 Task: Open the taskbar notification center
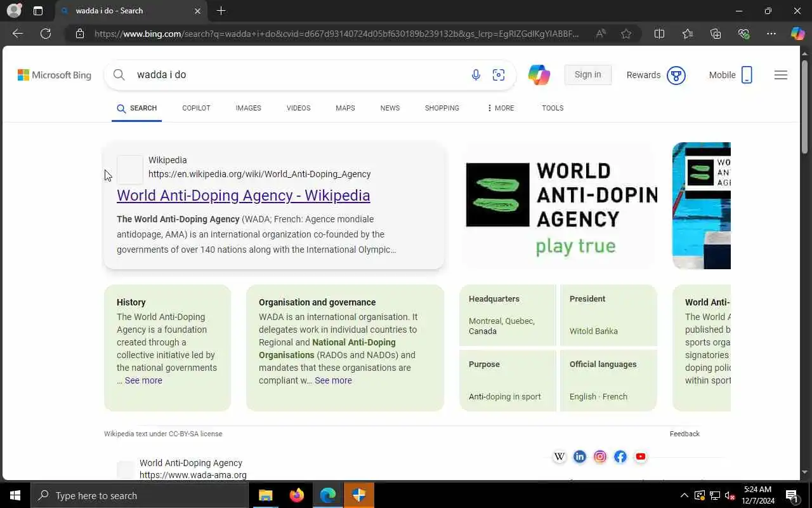pyautogui.click(x=792, y=495)
